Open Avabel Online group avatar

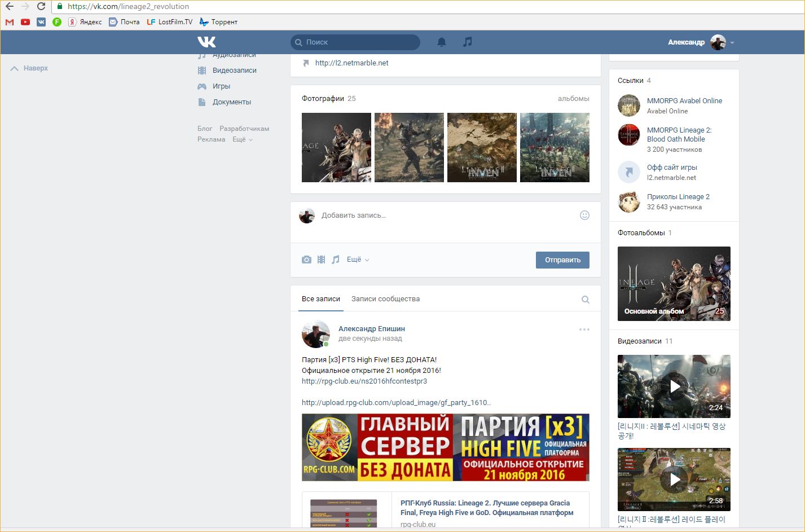[x=629, y=105]
